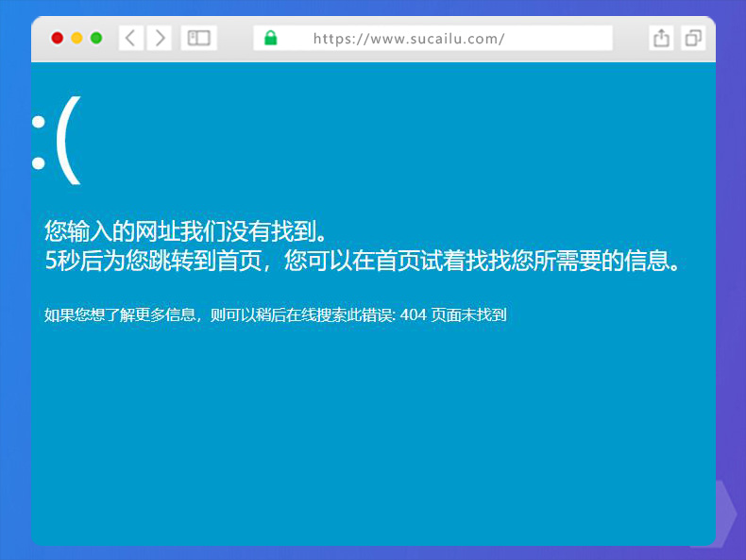Show all tabs with overlapping squares icon
The height and width of the screenshot is (560, 746).
click(x=693, y=38)
